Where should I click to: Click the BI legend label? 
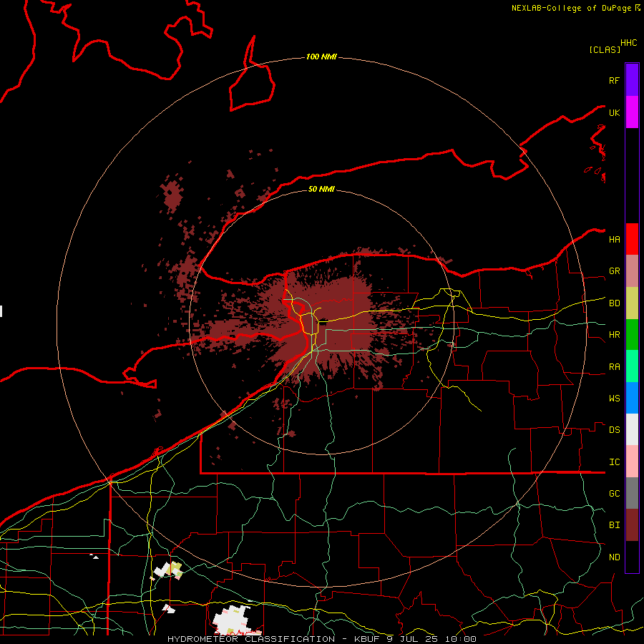[614, 525]
